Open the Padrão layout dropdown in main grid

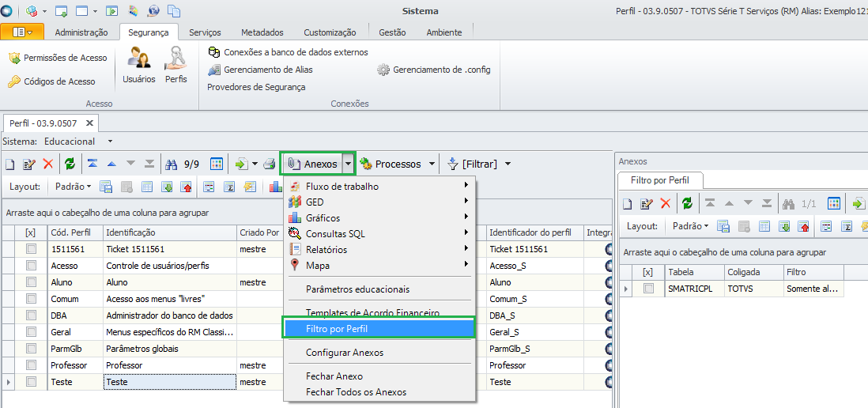74,187
